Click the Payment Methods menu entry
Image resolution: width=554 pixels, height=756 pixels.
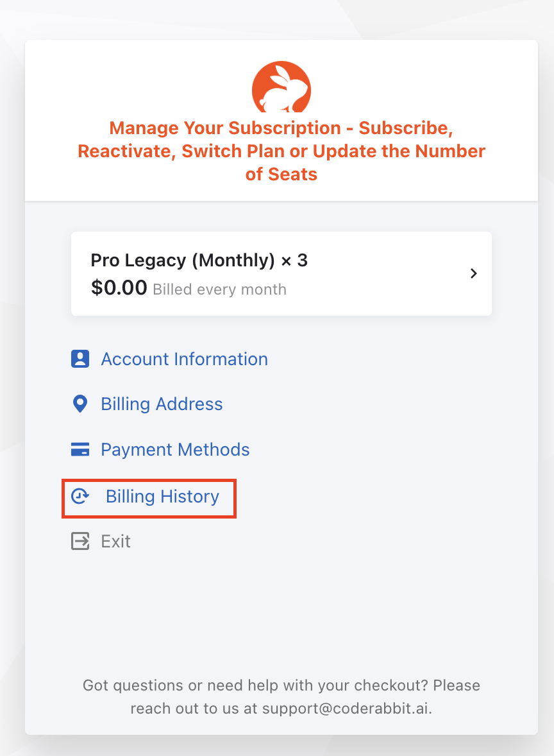175,449
